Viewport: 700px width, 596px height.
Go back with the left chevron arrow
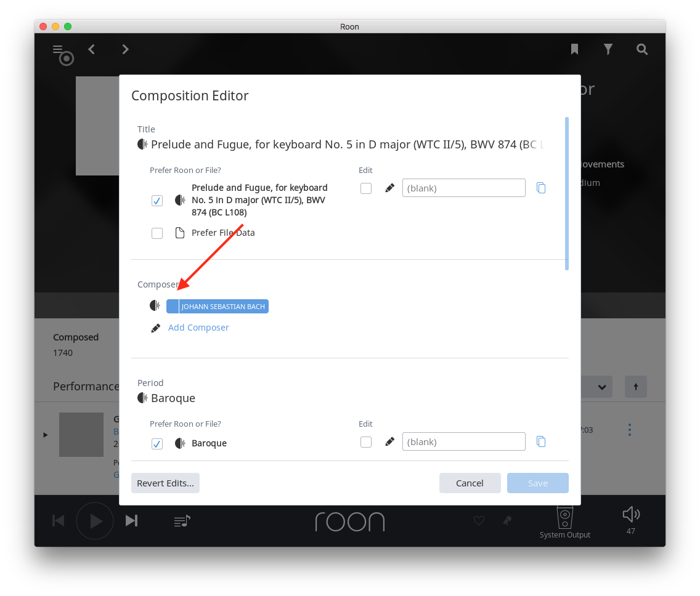point(92,49)
